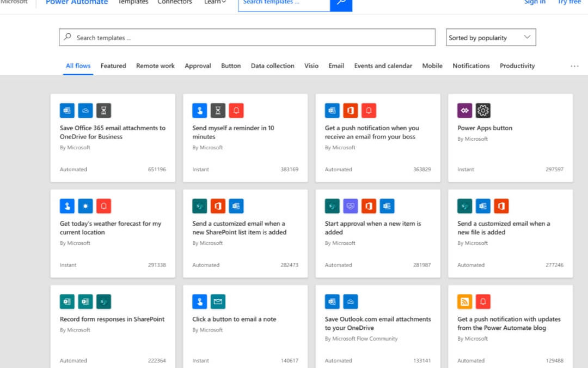
Task: Open the Data collection tab
Action: pyautogui.click(x=273, y=66)
